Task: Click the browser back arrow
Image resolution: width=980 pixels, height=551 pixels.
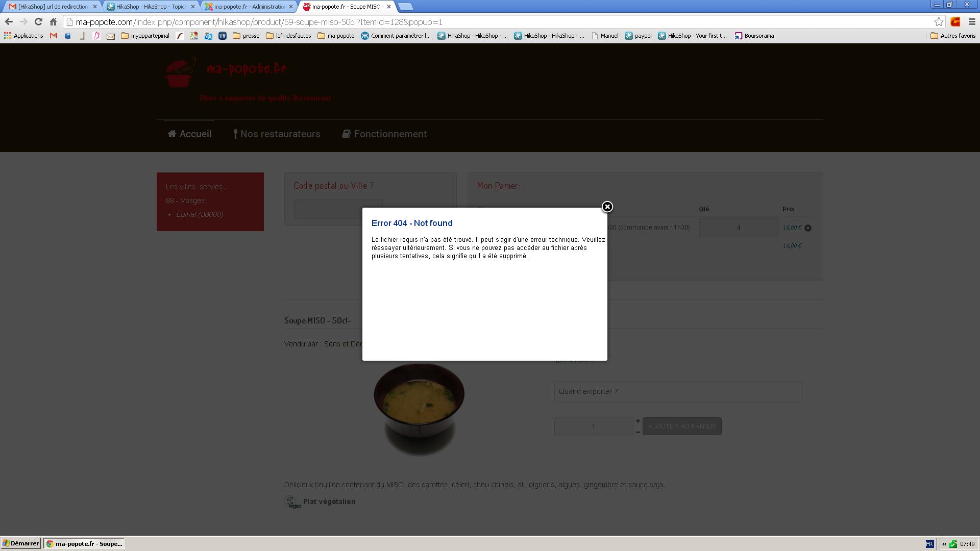Action: click(9, 21)
